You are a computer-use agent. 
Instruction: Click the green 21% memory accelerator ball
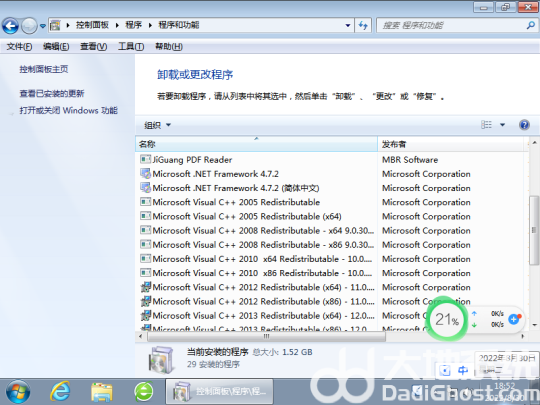tap(447, 319)
